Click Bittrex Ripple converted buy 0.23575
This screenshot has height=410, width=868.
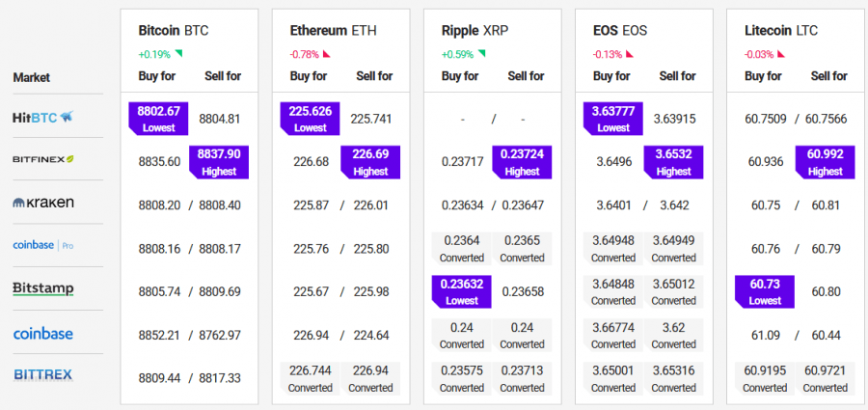pyautogui.click(x=462, y=379)
